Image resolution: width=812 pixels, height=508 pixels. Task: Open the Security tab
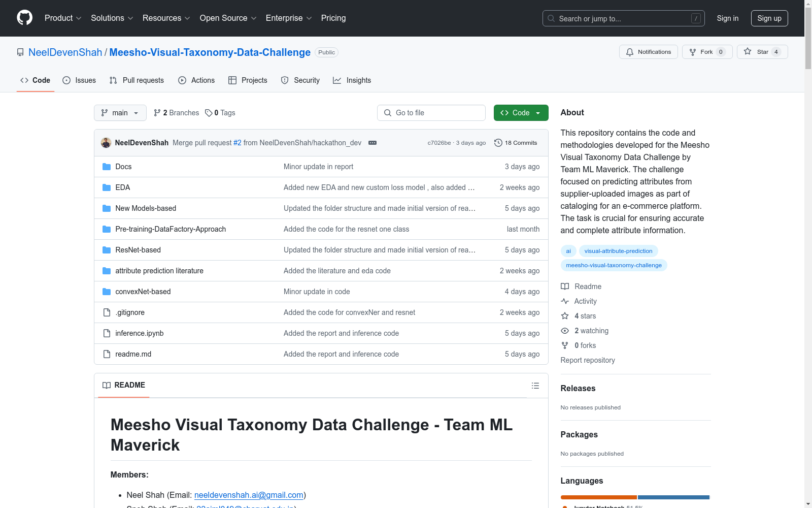(300, 80)
